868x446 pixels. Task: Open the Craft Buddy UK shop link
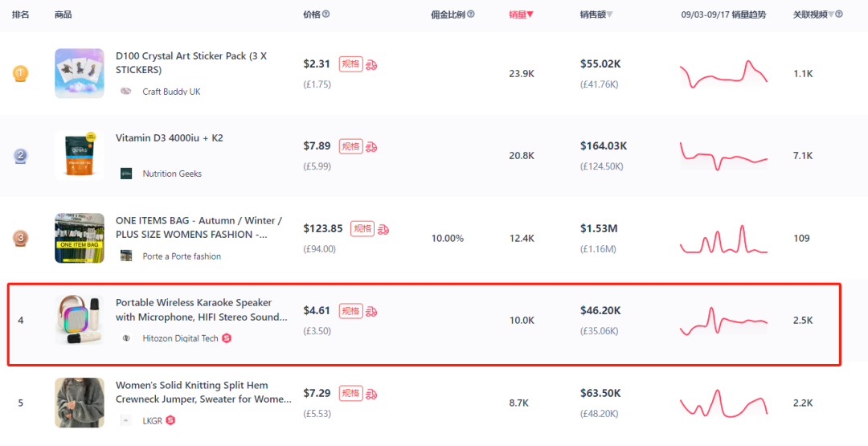[x=172, y=92]
